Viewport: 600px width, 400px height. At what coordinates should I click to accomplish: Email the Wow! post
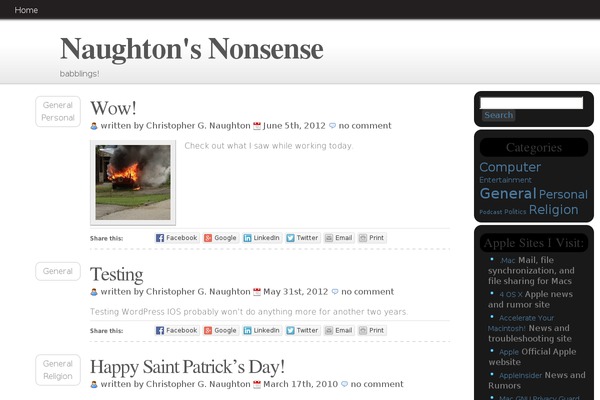[x=339, y=238]
